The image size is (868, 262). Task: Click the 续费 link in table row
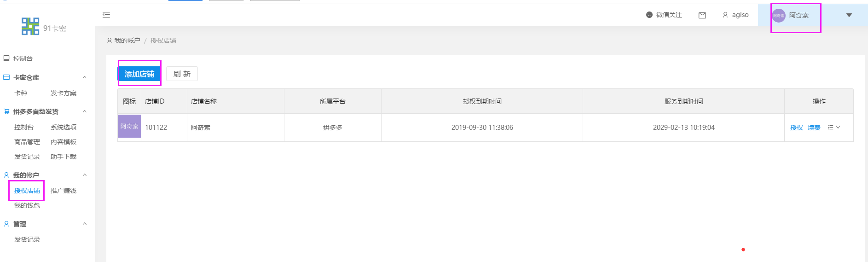coord(814,128)
